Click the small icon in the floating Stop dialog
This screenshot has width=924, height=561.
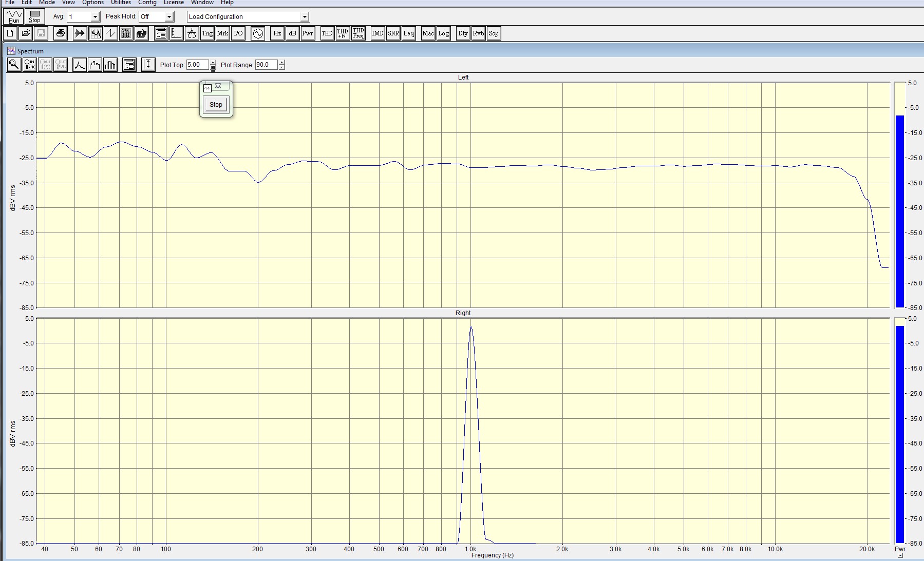point(208,87)
